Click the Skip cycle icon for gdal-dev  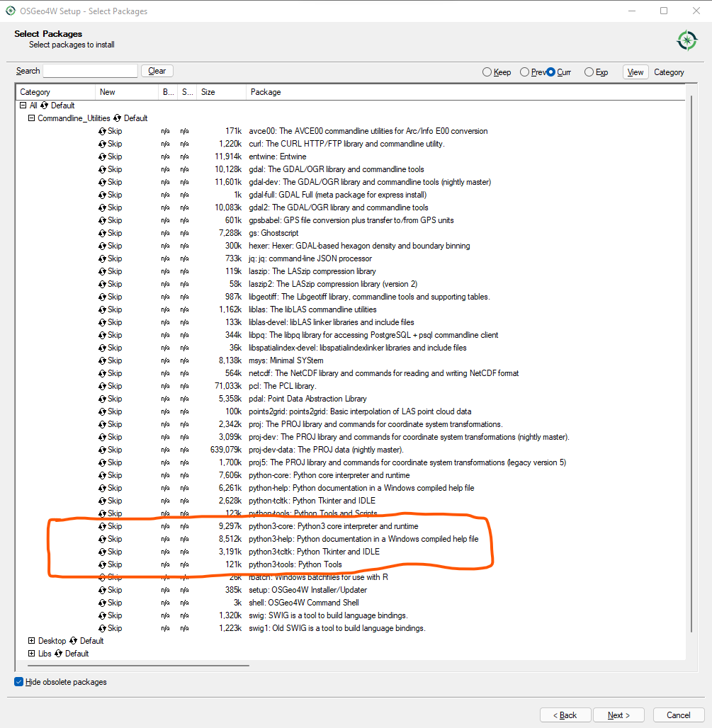tap(102, 183)
